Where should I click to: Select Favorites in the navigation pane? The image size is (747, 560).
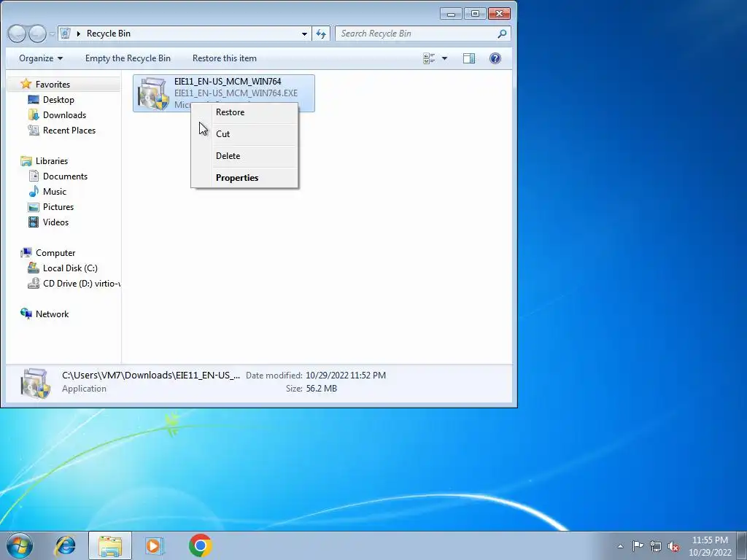53,85
